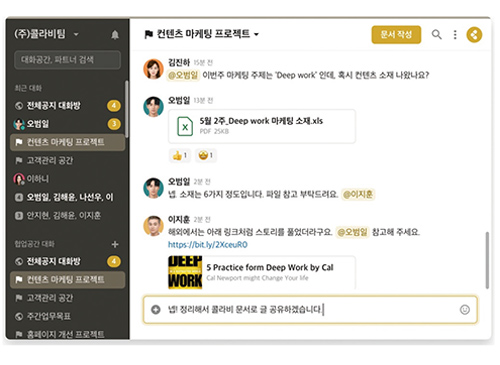This screenshot has height=365, width=500.
Task: Open the 홈페이지 개선 프로젝트 space
Action: [67, 334]
